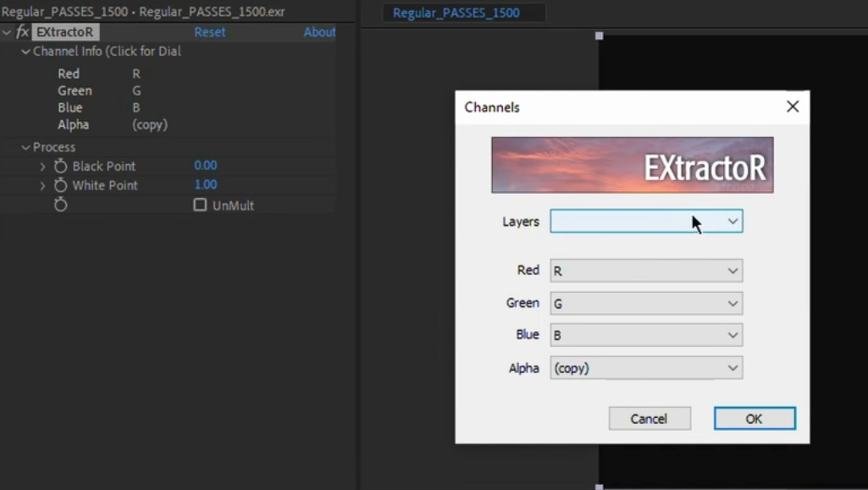
Task: Click the White Point value 1.00
Action: 206,184
